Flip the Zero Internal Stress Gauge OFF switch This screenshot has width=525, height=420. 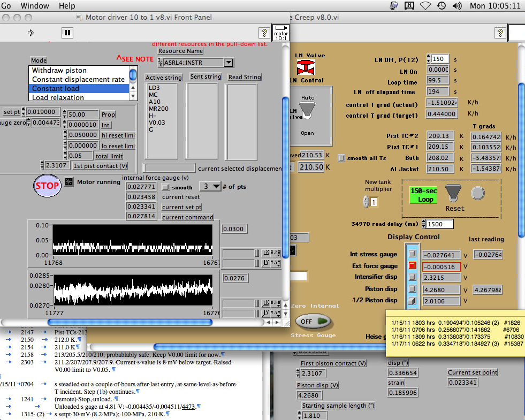pos(313,321)
